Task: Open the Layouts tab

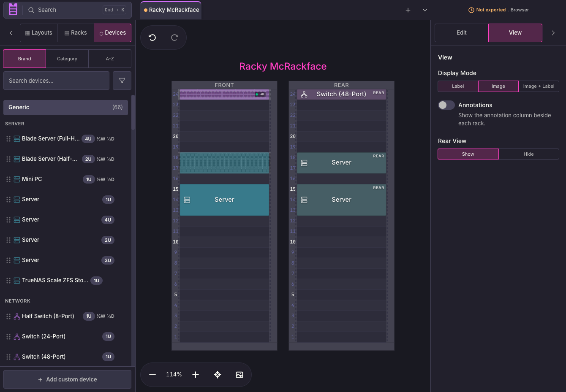Action: pos(39,33)
